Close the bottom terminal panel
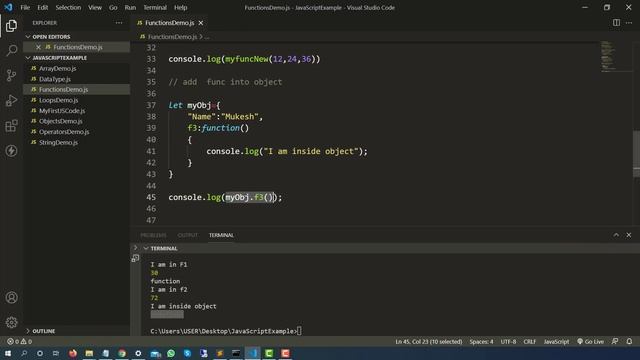This screenshot has width=640, height=360. pyautogui.click(x=629, y=235)
